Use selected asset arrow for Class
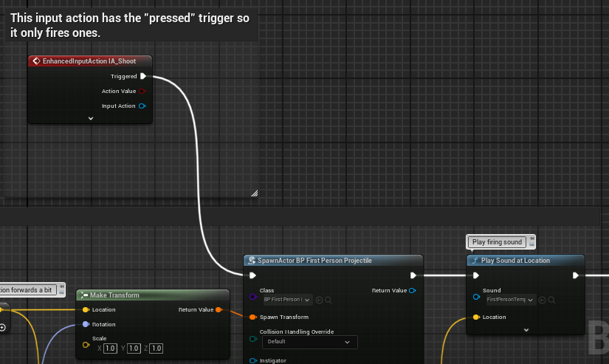The image size is (609, 364). click(319, 300)
